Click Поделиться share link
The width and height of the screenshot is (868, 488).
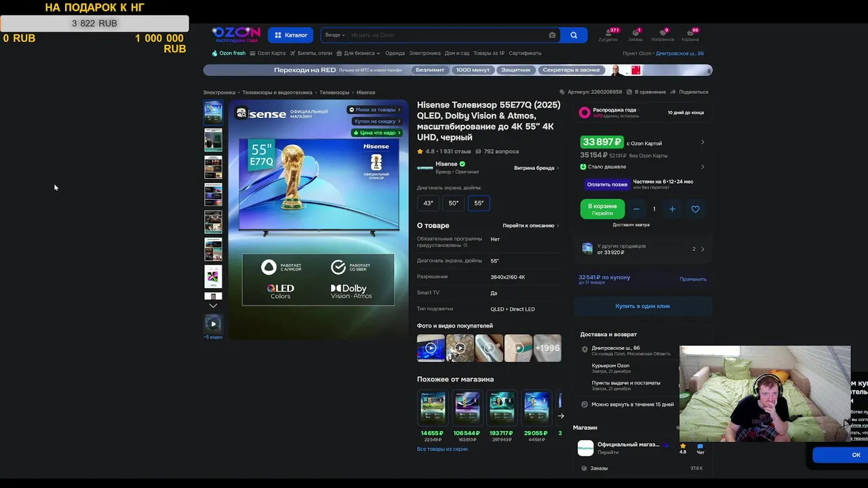(x=689, y=92)
